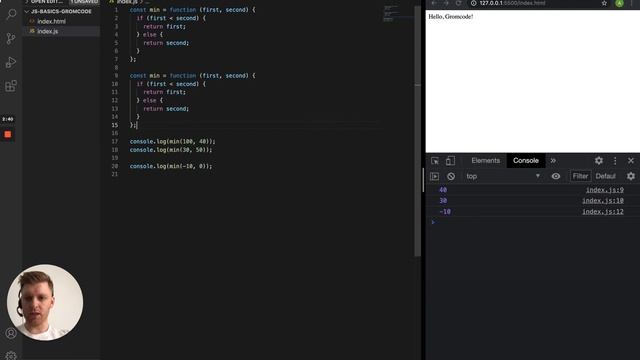Toggle the device toolbar in DevTools
Image resolution: width=640 pixels, height=360 pixels.
(450, 161)
